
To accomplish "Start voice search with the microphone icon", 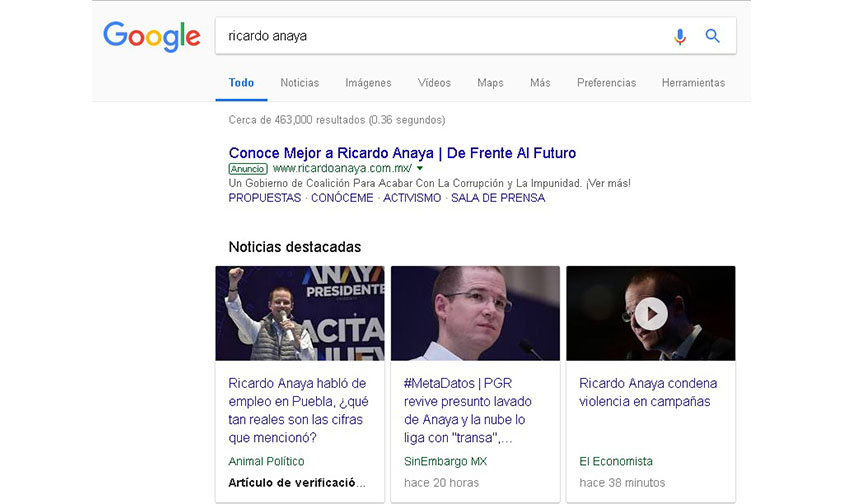I will coord(680,36).
